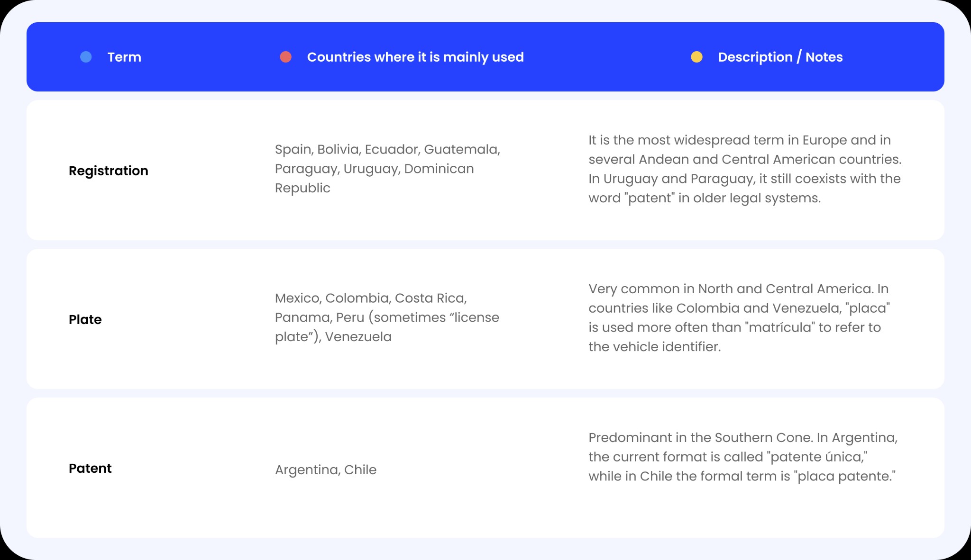
Task: Click Mexico in the Plate country list
Action: pos(298,298)
